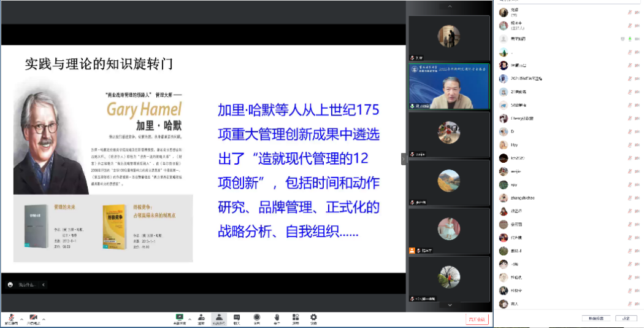Open the Settings gear icon
This screenshot has width=644, height=328.
pos(313,318)
